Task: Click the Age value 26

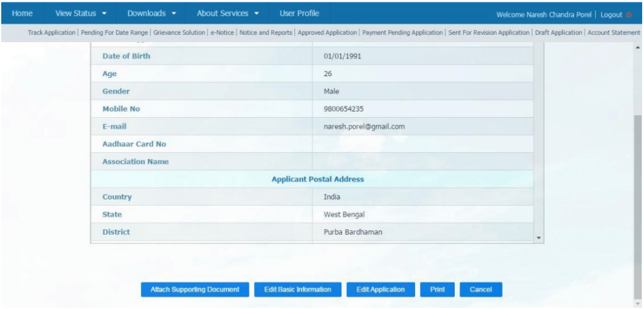Action: coord(328,74)
